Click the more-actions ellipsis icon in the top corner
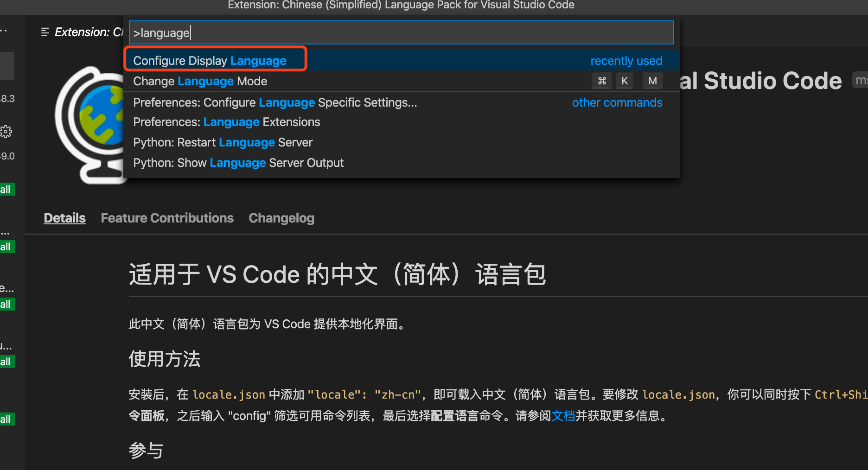This screenshot has height=470, width=868. 4,30
